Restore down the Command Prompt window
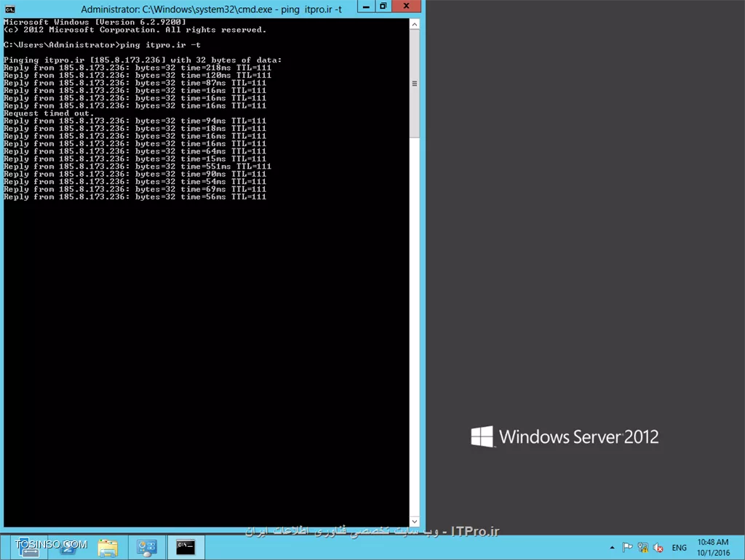The height and width of the screenshot is (560, 745). click(383, 6)
